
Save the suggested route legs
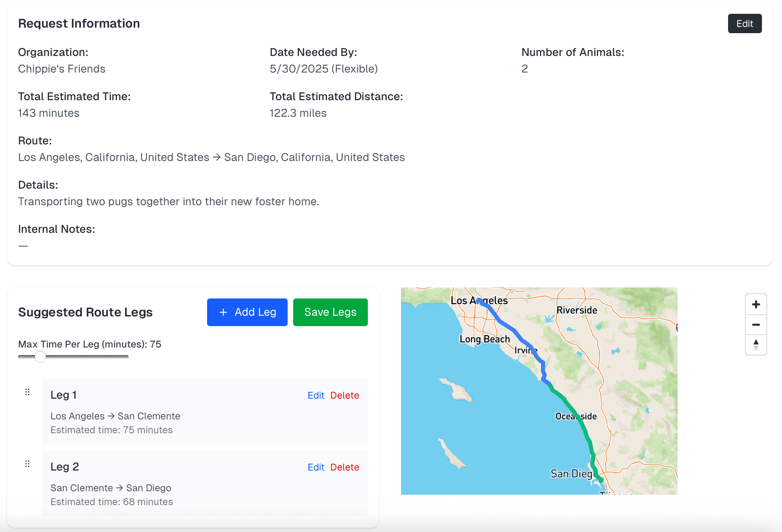pyautogui.click(x=330, y=312)
